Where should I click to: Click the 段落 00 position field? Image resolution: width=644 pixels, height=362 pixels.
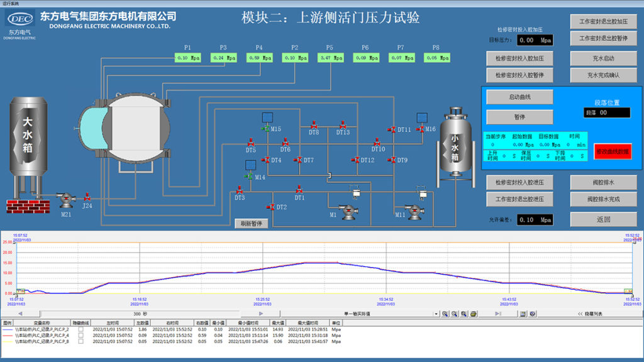pos(607,112)
